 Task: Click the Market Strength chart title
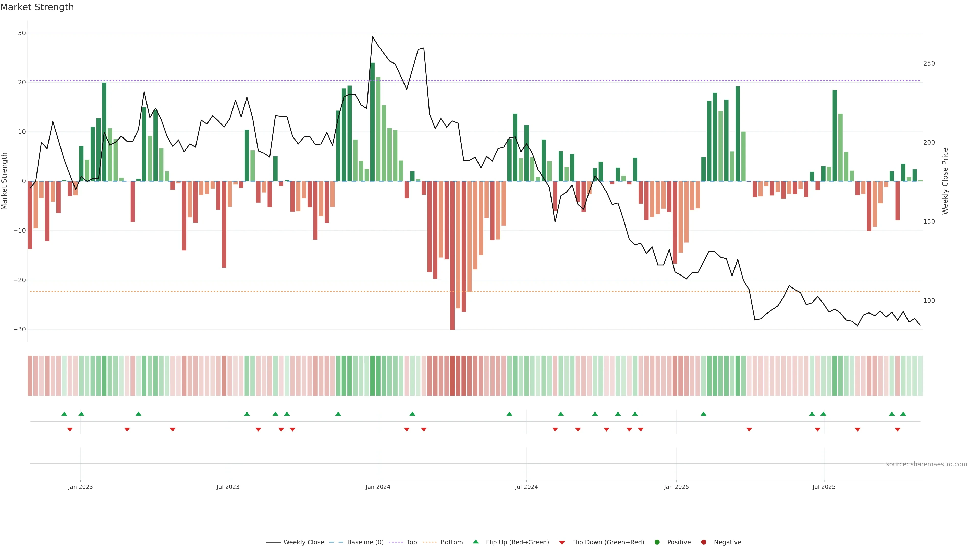37,7
